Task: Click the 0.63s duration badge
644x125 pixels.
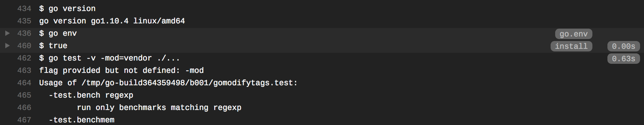Action: pos(623,59)
